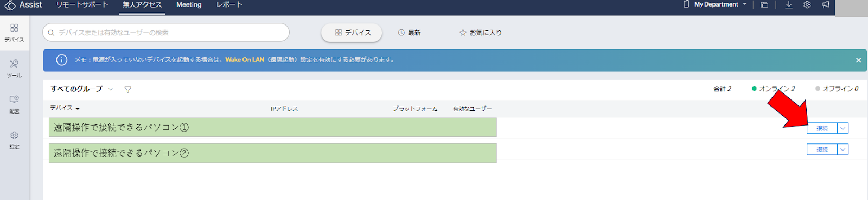The image size is (868, 200).
Task: Switch to リモートサポート tab
Action: point(82,4)
